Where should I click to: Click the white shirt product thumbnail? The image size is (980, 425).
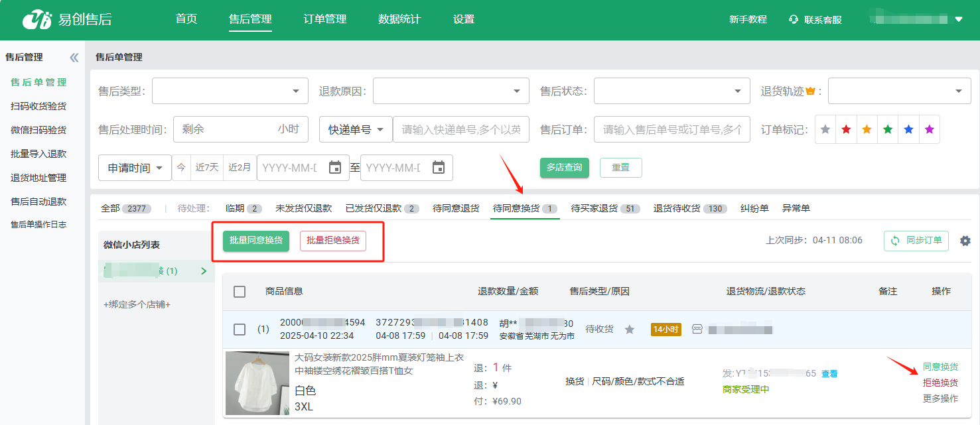click(x=257, y=383)
